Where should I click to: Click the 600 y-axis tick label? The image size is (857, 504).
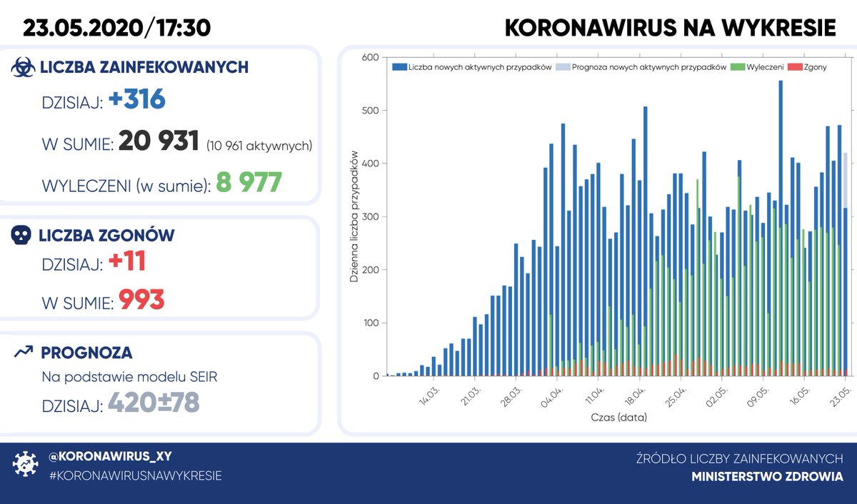369,57
